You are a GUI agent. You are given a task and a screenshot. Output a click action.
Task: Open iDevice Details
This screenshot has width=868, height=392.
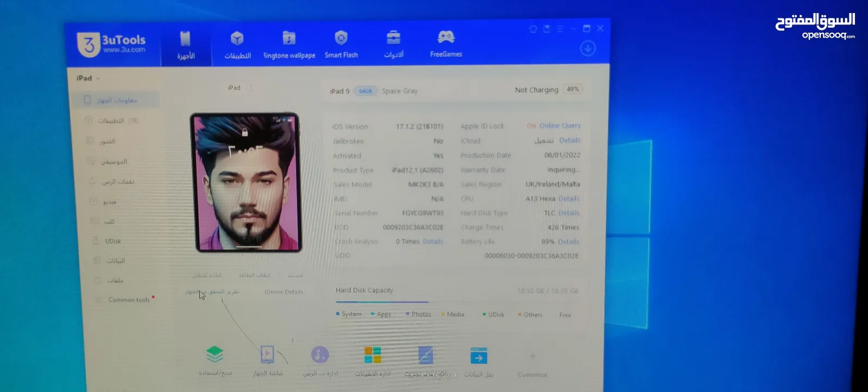[283, 292]
